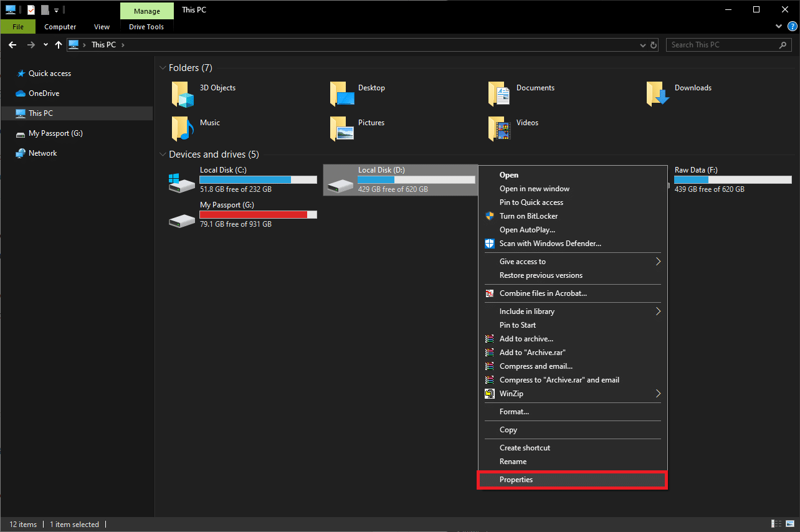Open the help question mark icon
800x532 pixels.
pos(791,27)
